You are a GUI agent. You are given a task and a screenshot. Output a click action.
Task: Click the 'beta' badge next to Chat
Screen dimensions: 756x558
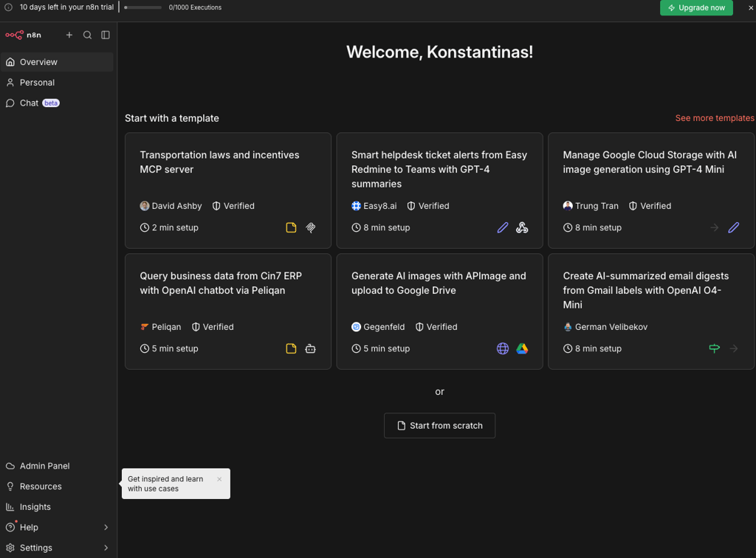[51, 103]
